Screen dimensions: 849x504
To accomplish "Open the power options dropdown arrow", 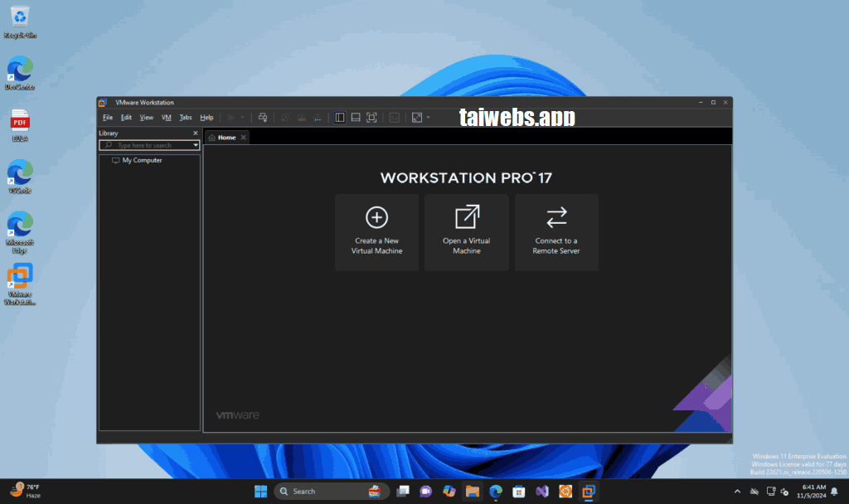I will coord(243,118).
